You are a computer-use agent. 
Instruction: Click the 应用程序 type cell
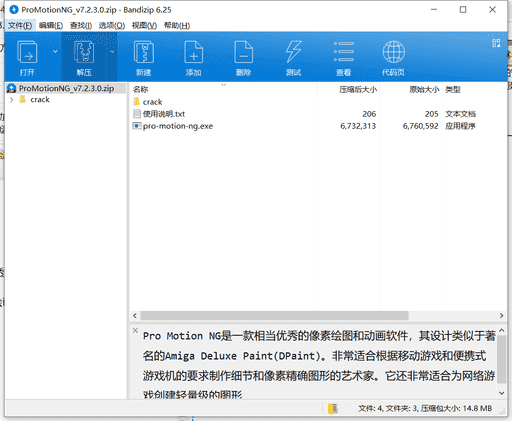point(460,126)
